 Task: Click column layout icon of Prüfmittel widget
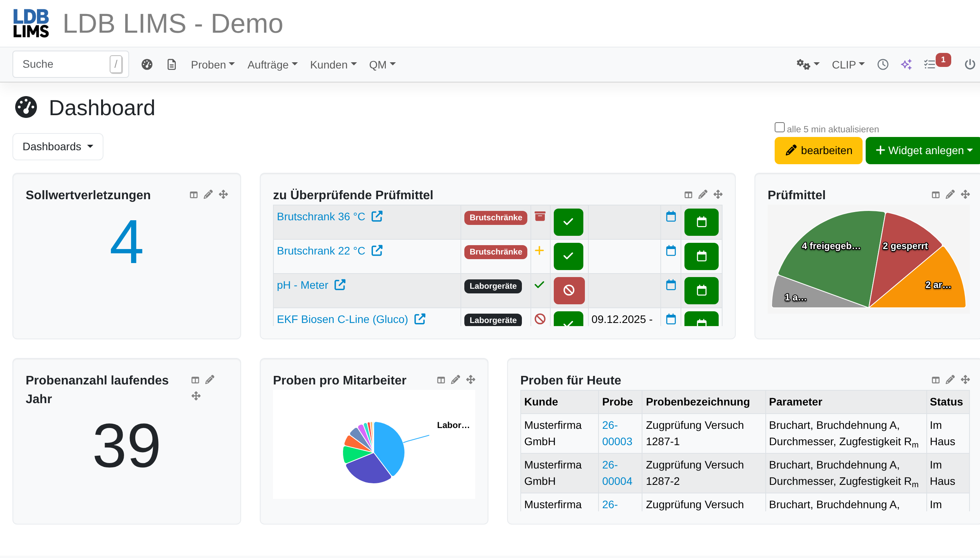[x=936, y=195]
